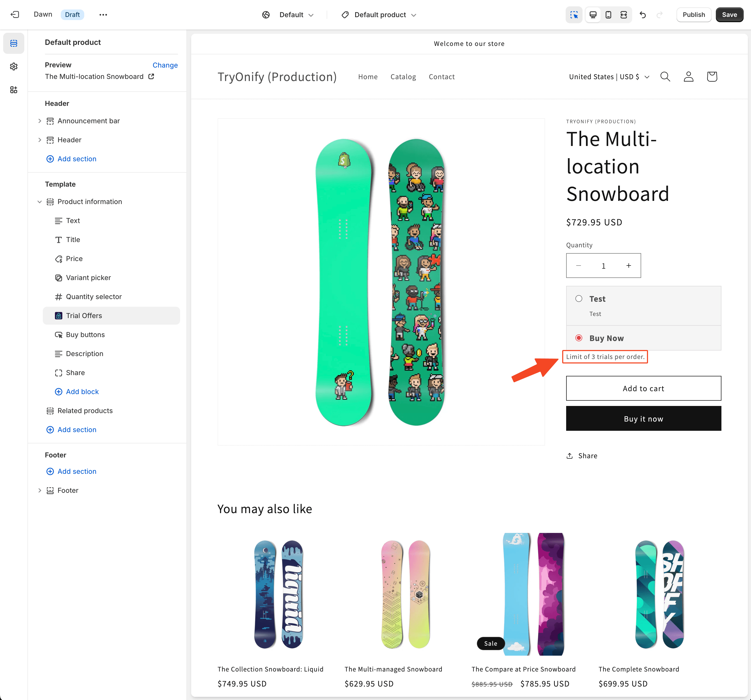Collapse the Product information section

click(40, 202)
